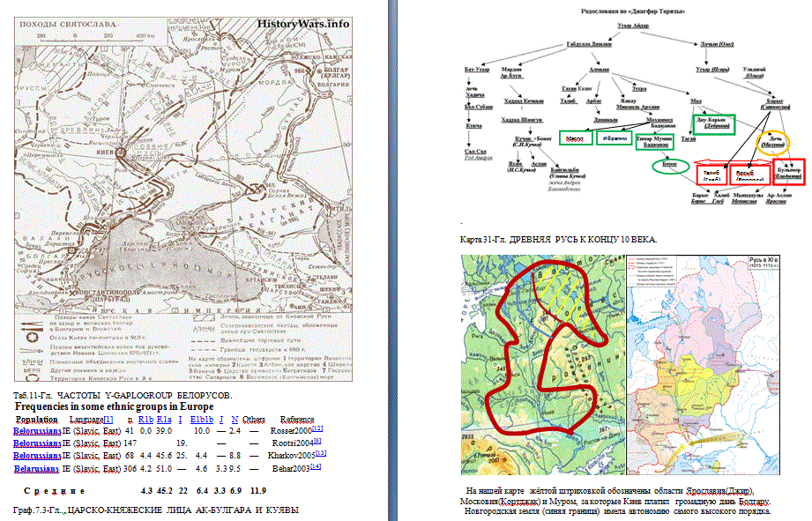This screenshot has height=521, width=812.
Task: Click the 'Others' column header
Action: coord(254,420)
